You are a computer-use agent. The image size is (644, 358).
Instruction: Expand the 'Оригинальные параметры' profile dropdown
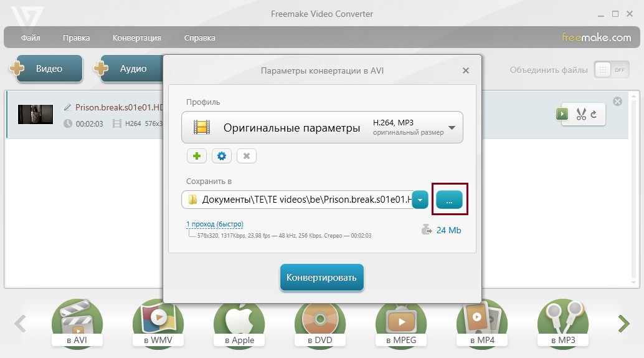point(452,128)
